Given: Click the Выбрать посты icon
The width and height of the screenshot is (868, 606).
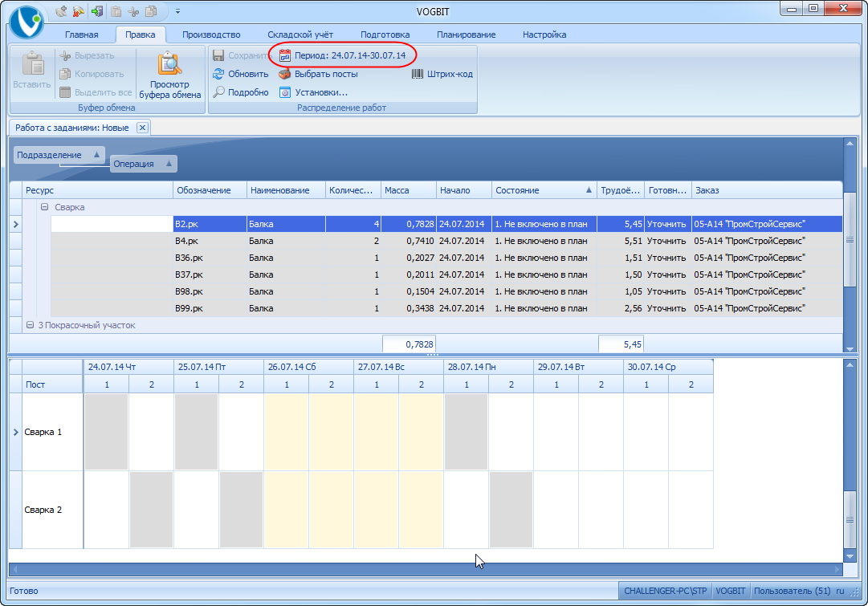Looking at the screenshot, I should tap(284, 74).
